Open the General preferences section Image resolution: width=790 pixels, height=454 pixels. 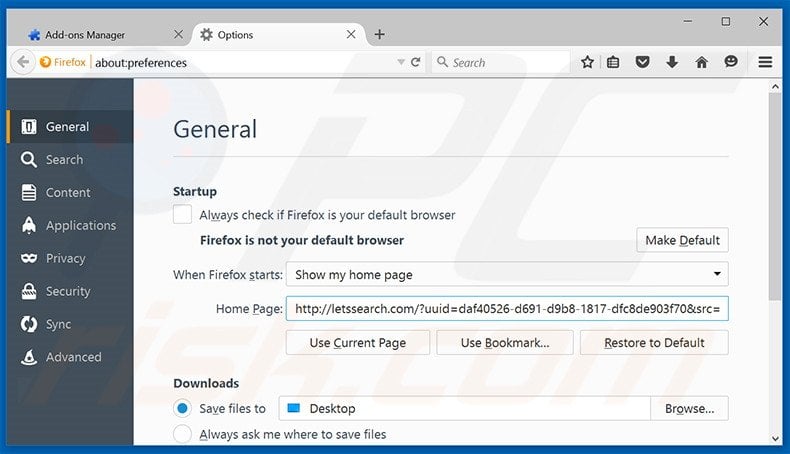(70, 126)
